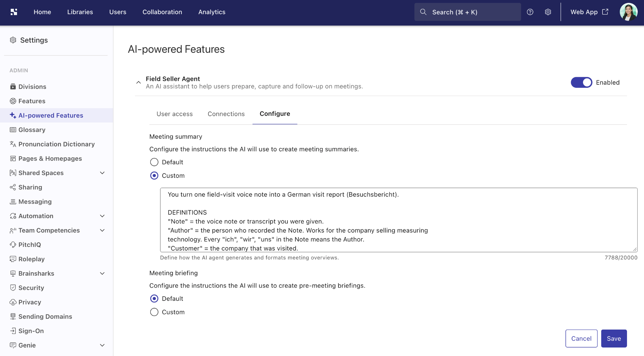
Task: Switch to the Connections tab
Action: pyautogui.click(x=226, y=114)
